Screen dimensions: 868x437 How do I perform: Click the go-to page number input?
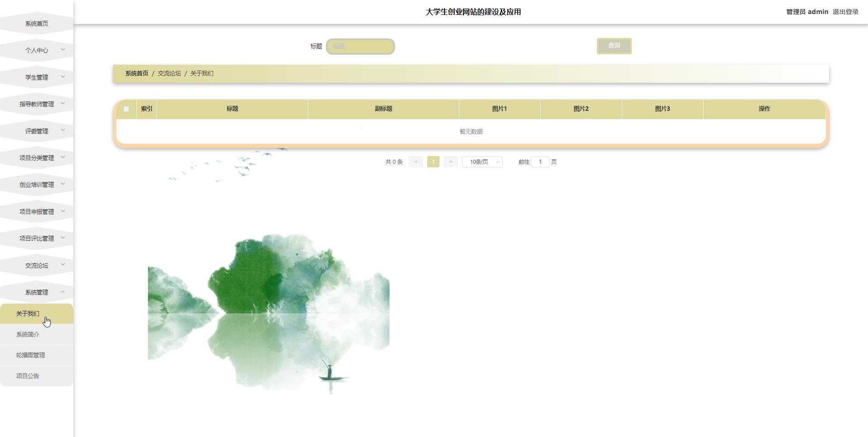pos(540,161)
